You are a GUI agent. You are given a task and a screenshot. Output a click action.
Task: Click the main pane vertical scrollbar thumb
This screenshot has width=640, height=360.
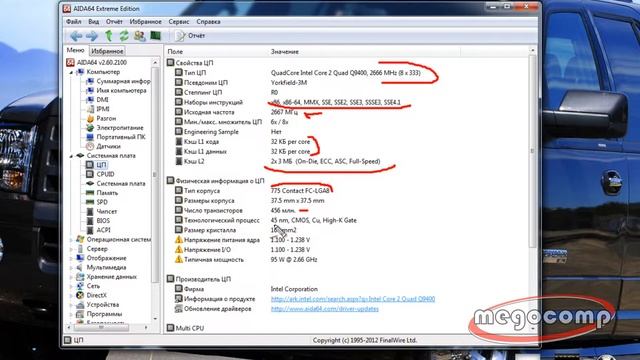pyautogui.click(x=532, y=151)
